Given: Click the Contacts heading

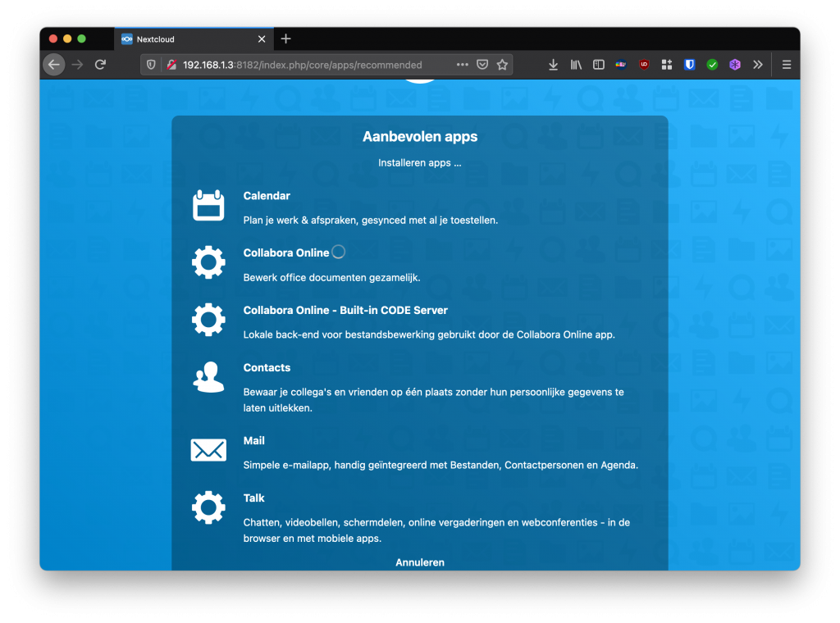Looking at the screenshot, I should click(267, 368).
